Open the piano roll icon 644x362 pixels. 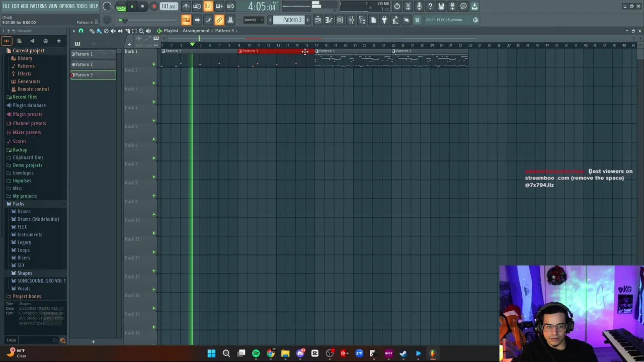click(x=329, y=20)
